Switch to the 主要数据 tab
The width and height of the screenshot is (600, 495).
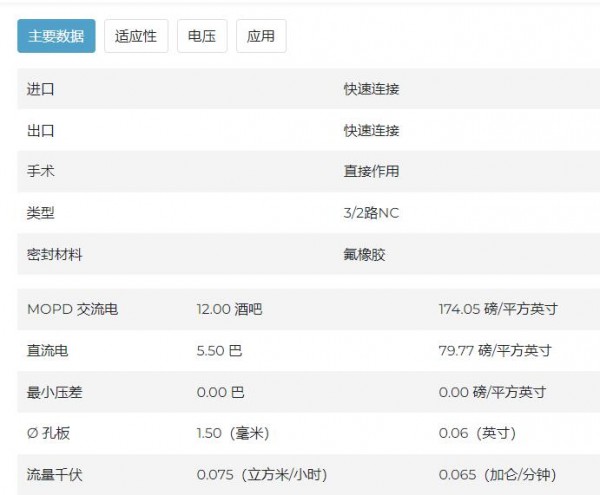pyautogui.click(x=56, y=36)
